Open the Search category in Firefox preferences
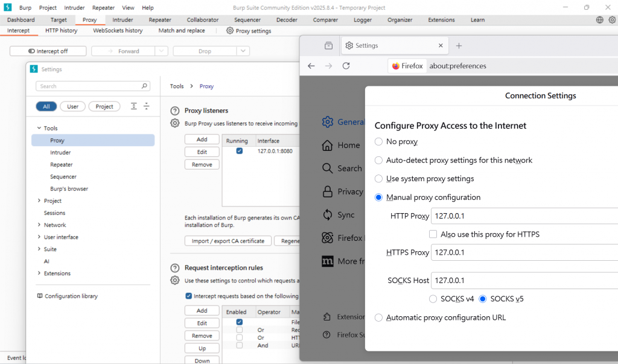Viewport: 618px width, 364px height. coord(327,168)
